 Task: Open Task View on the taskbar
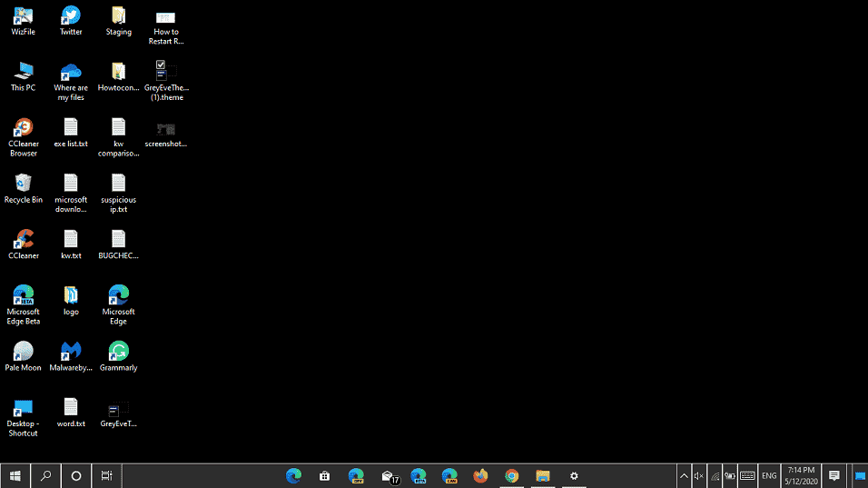click(x=107, y=476)
